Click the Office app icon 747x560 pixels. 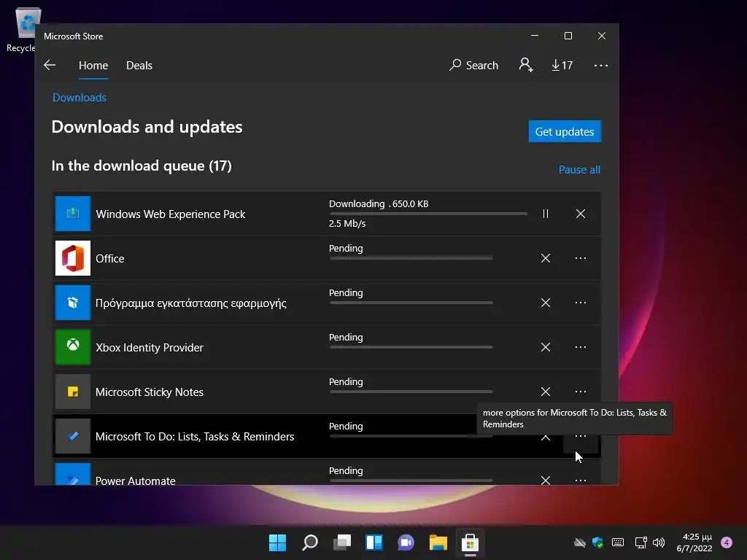click(x=73, y=258)
